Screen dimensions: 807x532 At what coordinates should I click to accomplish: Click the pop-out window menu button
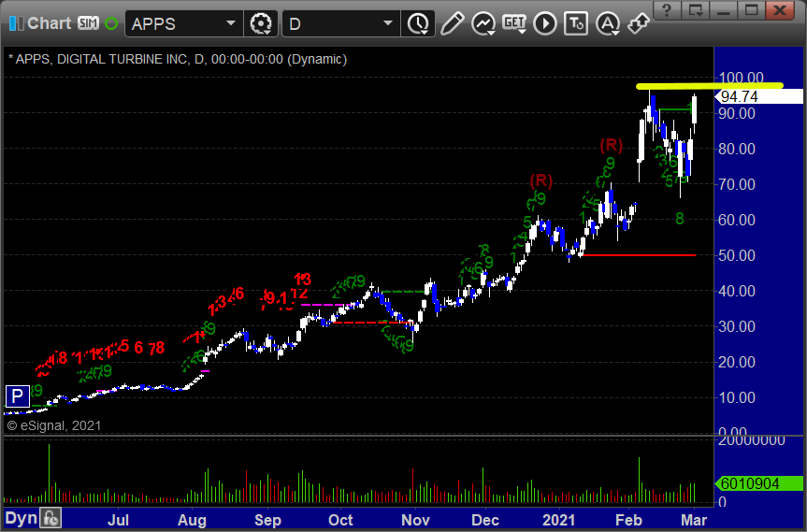(x=696, y=9)
